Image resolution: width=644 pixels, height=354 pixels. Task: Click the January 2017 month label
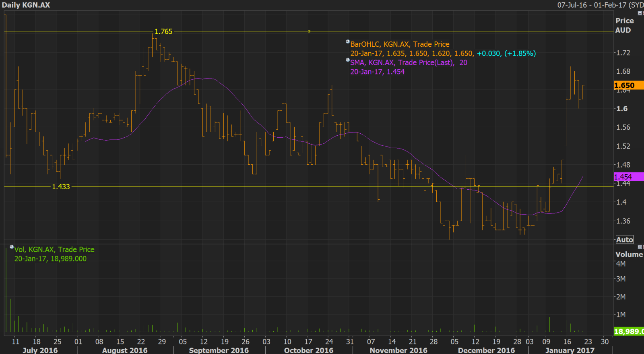click(x=570, y=350)
